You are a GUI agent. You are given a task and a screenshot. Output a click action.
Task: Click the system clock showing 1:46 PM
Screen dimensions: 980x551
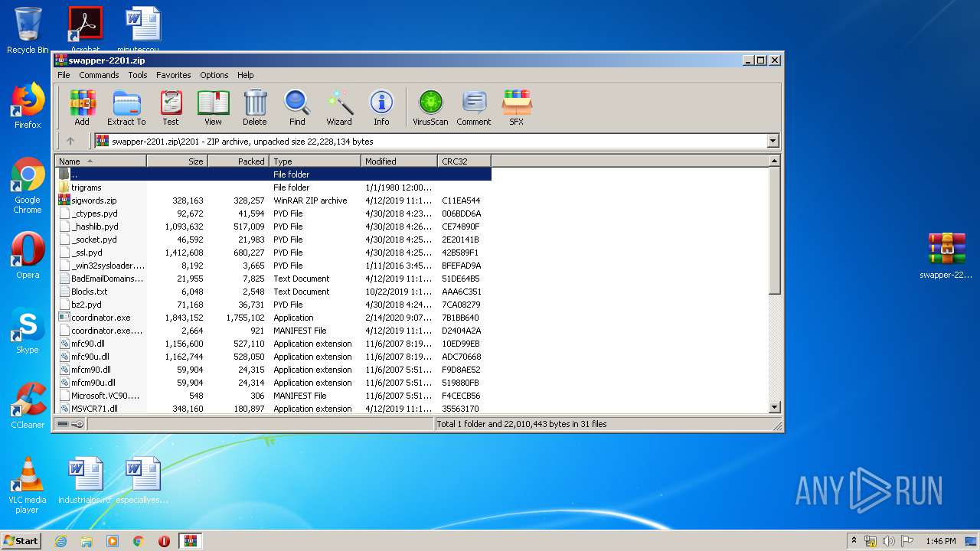(x=940, y=541)
